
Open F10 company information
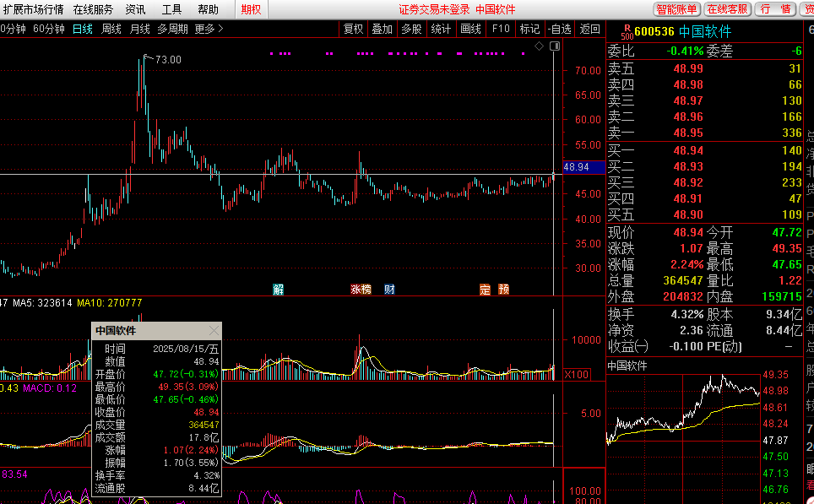(501, 29)
